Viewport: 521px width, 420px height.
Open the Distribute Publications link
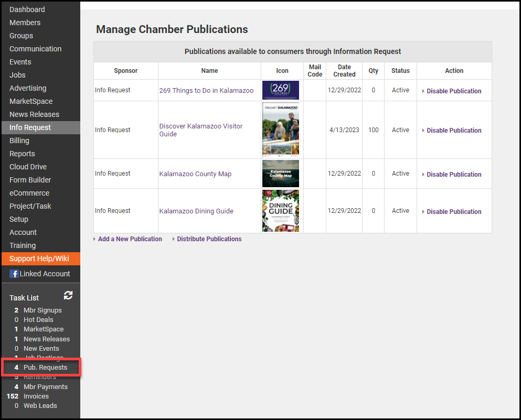[209, 239]
